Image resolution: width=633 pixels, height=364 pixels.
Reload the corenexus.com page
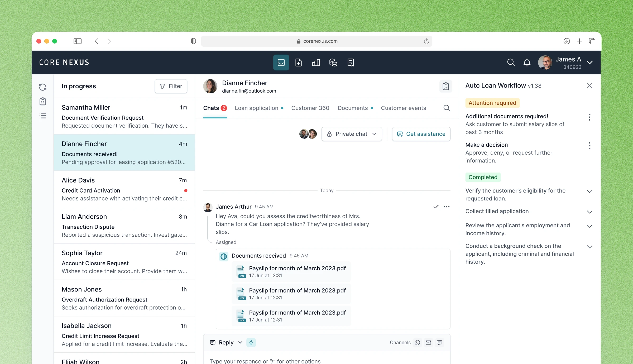[426, 41]
